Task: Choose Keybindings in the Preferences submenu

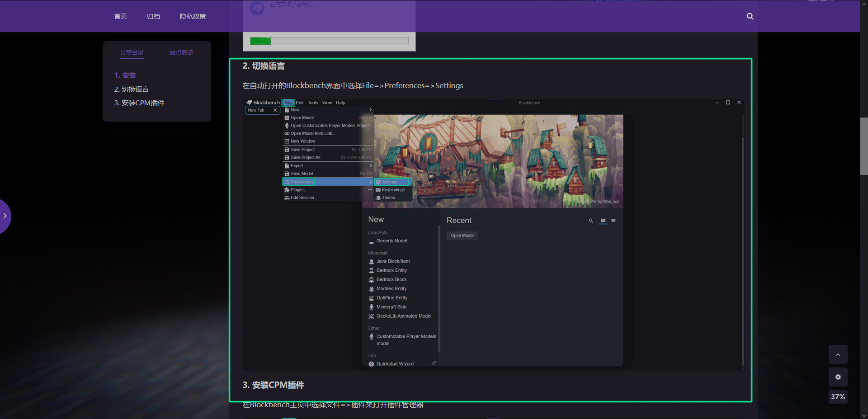Action: pyautogui.click(x=393, y=190)
